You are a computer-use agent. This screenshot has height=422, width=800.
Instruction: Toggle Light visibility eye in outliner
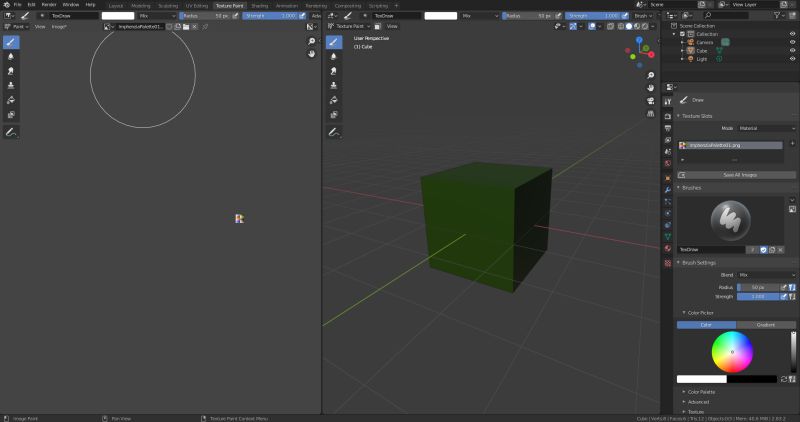[x=792, y=59]
